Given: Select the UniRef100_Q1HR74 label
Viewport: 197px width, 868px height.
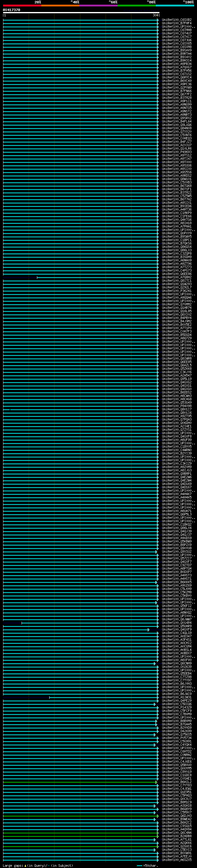Looking at the screenshot, I should click(x=177, y=308).
